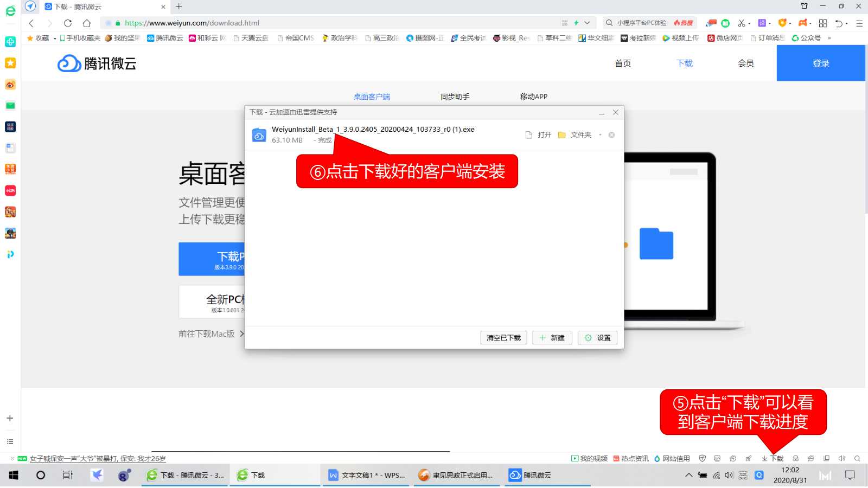Open a new browser tab with plus
This screenshot has width=868, height=488.
click(x=179, y=7)
